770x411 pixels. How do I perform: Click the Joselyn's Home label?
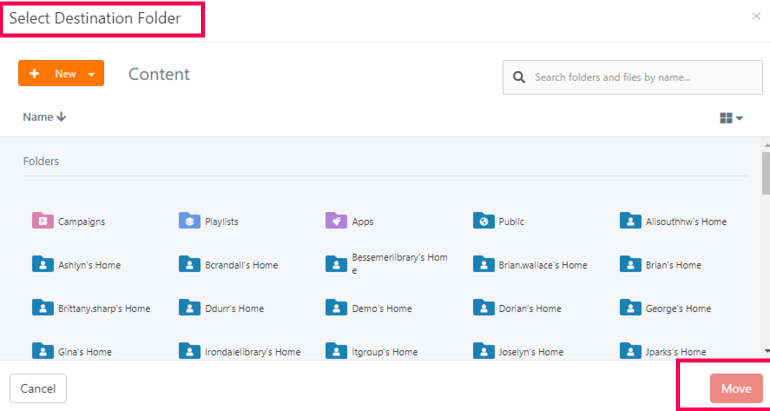click(x=531, y=352)
